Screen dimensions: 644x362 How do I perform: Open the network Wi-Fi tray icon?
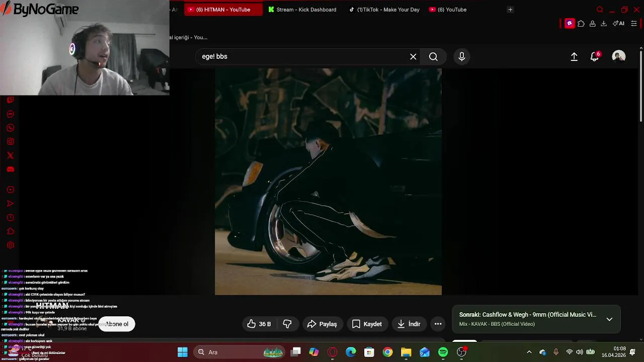[569, 352]
